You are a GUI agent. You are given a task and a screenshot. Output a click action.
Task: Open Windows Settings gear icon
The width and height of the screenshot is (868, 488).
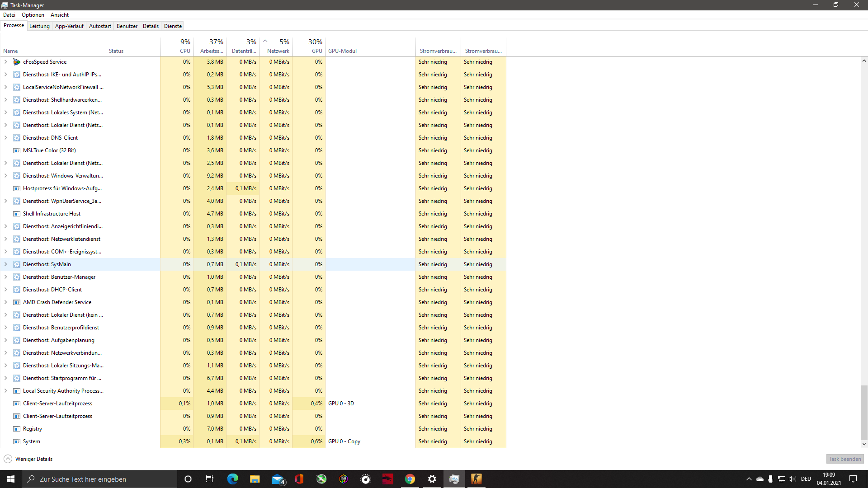click(x=432, y=479)
